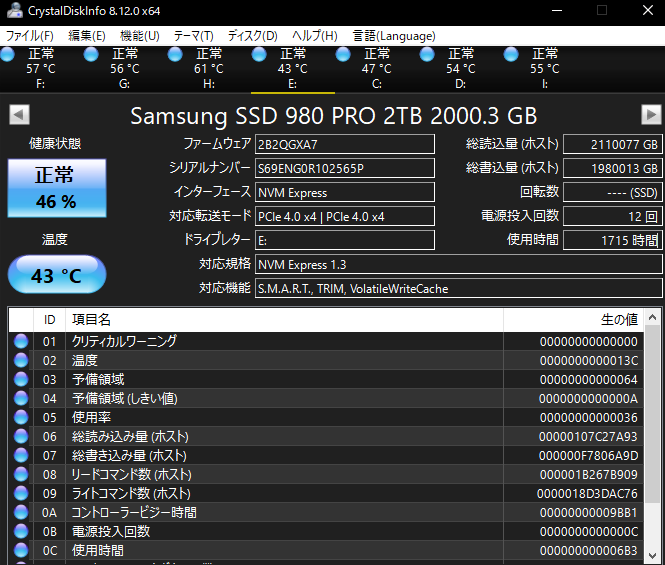Click status orb of row 03 予備領域
Image resolution: width=665 pixels, height=565 pixels.
[x=21, y=379]
